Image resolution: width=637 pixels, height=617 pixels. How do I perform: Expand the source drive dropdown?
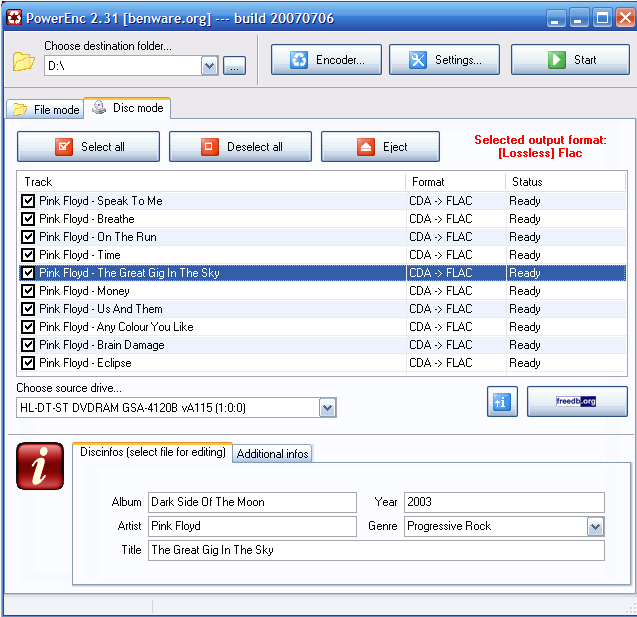[x=327, y=408]
